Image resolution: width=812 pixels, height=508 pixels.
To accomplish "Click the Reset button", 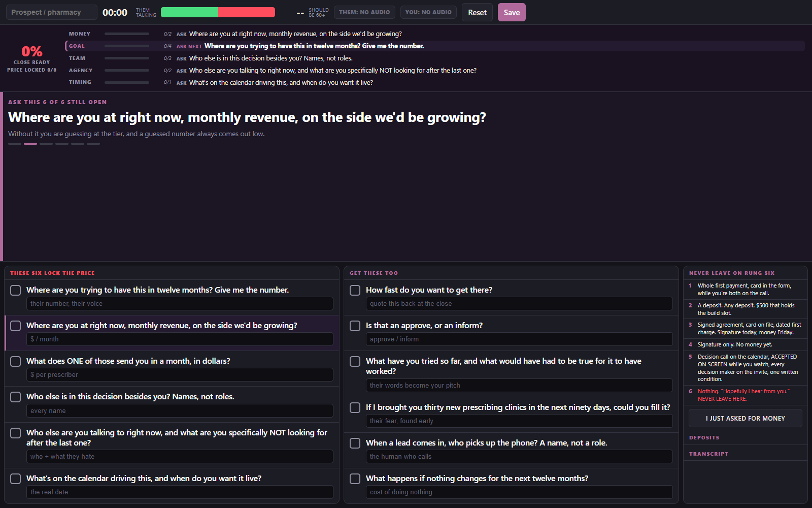I will click(477, 12).
